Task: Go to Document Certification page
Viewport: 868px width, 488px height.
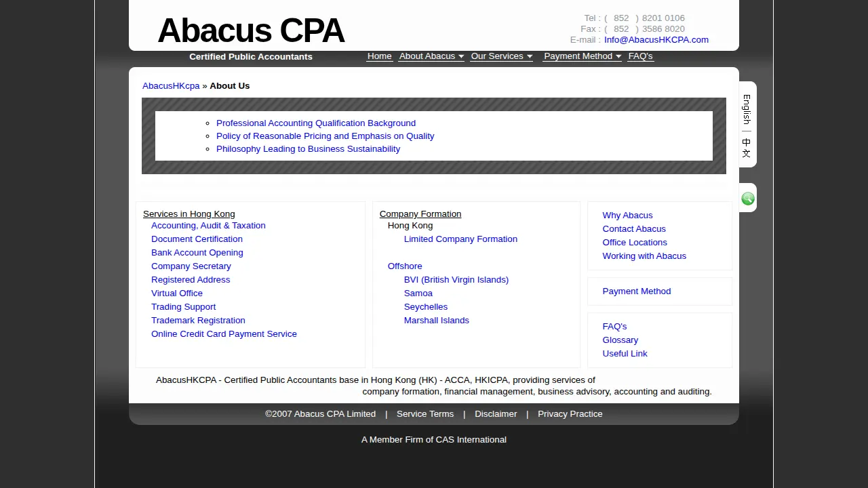Action: (197, 239)
